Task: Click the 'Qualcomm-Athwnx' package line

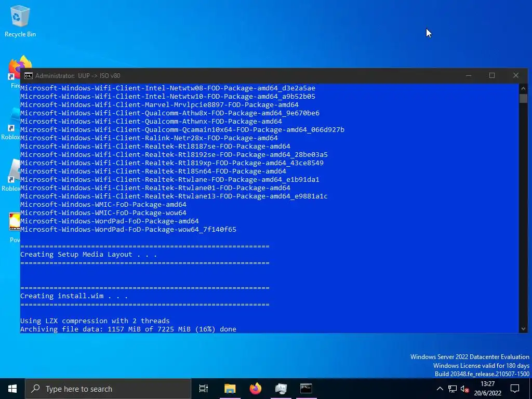Action: 151,122
